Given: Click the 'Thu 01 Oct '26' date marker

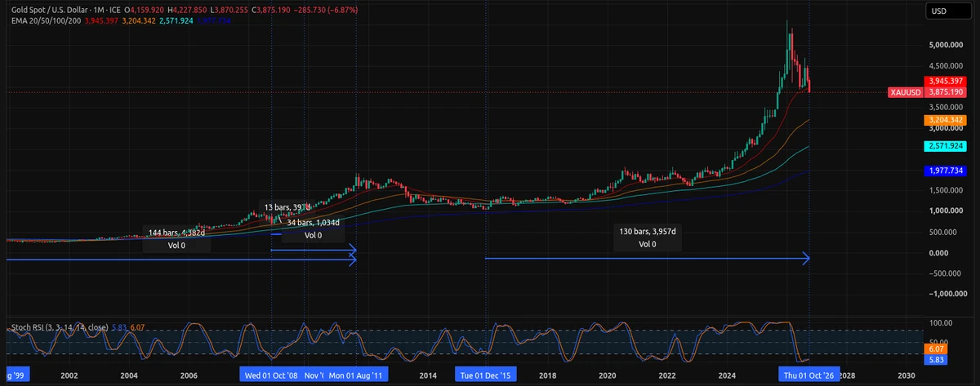Looking at the screenshot, I should pyautogui.click(x=808, y=375).
